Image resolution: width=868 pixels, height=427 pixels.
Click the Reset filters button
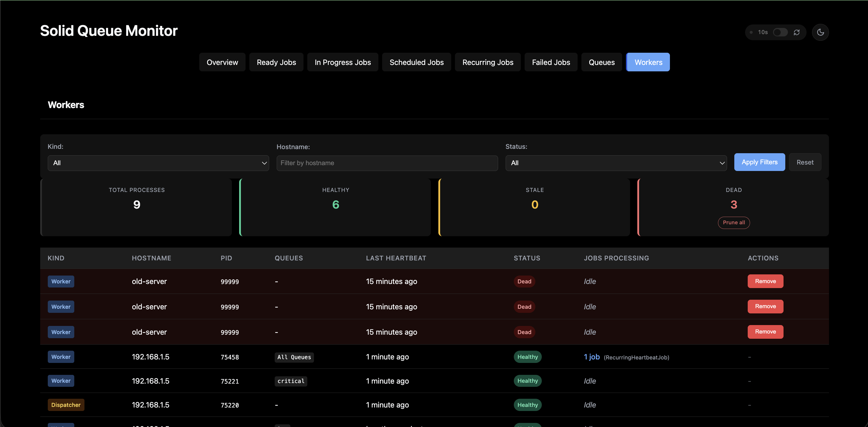(x=805, y=162)
